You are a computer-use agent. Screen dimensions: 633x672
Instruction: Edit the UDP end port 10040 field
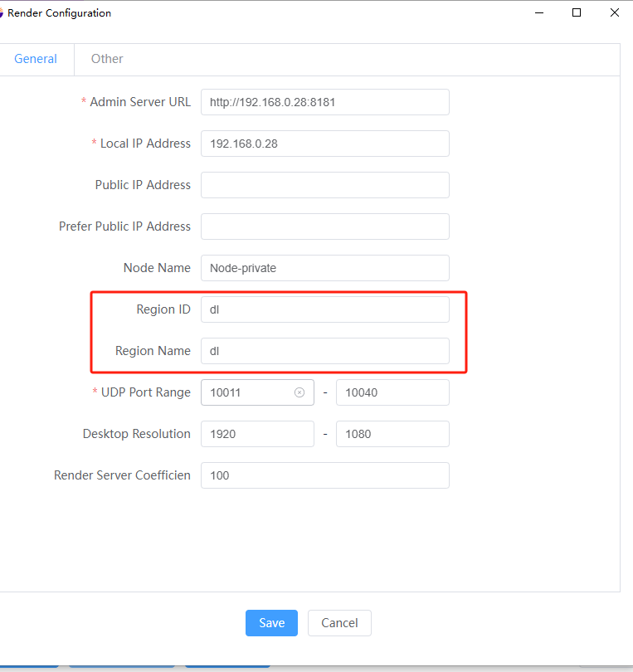(x=392, y=392)
